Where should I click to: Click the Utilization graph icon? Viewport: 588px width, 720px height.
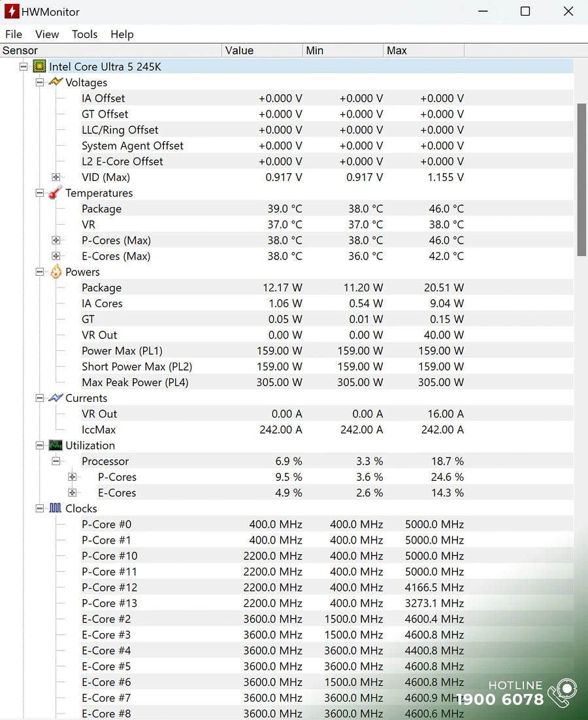[56, 446]
